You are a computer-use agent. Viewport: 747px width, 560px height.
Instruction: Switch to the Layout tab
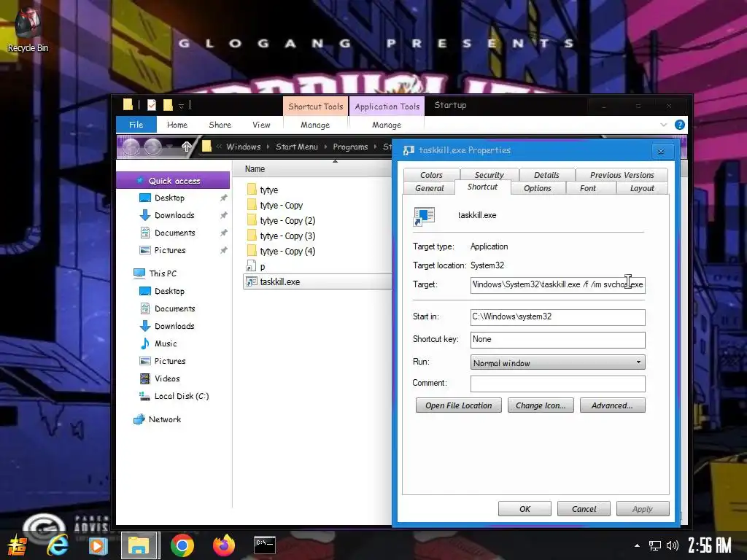pyautogui.click(x=642, y=188)
